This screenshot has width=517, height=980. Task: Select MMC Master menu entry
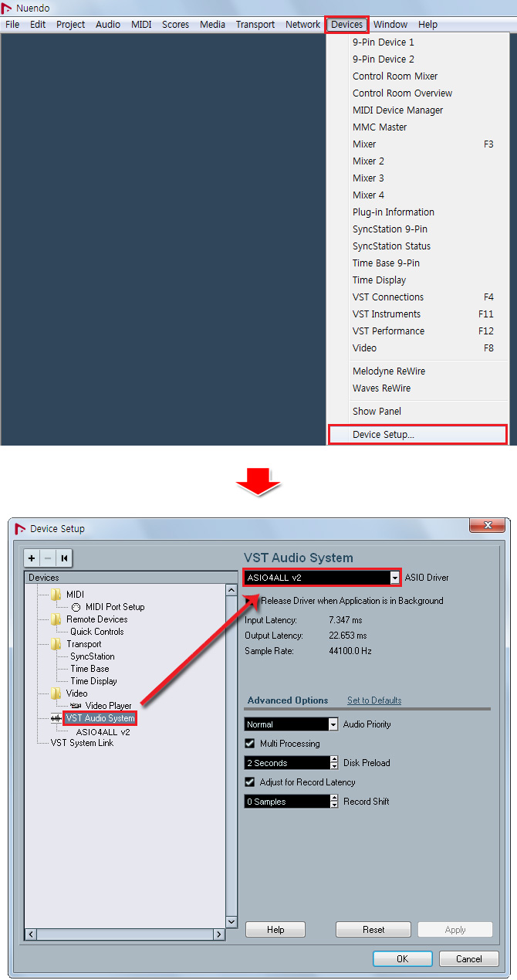pos(417,127)
